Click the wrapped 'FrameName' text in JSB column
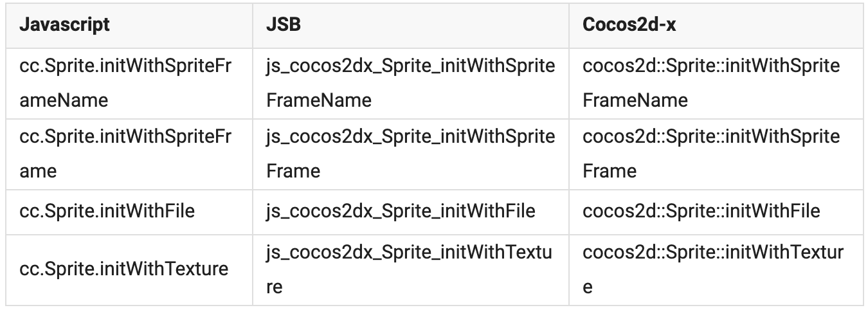Viewport: 868px width, 310px height. 318,100
